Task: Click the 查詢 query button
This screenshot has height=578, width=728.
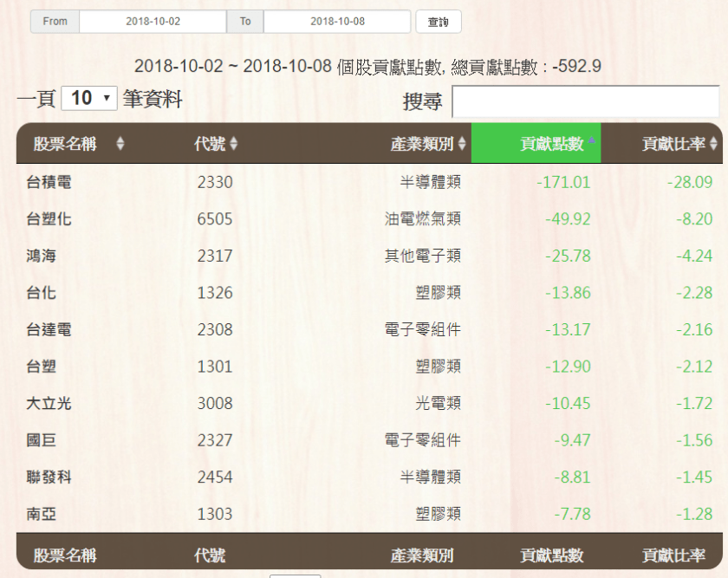Action: [x=439, y=22]
